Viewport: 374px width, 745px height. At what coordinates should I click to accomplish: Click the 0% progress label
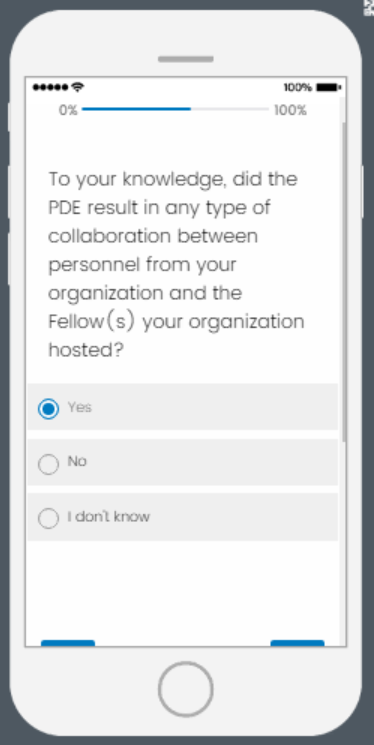68,110
